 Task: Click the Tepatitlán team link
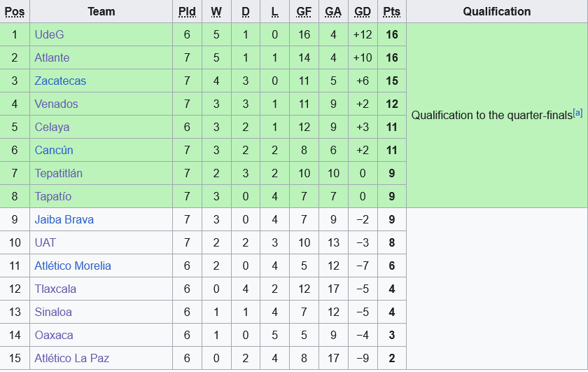coord(58,173)
